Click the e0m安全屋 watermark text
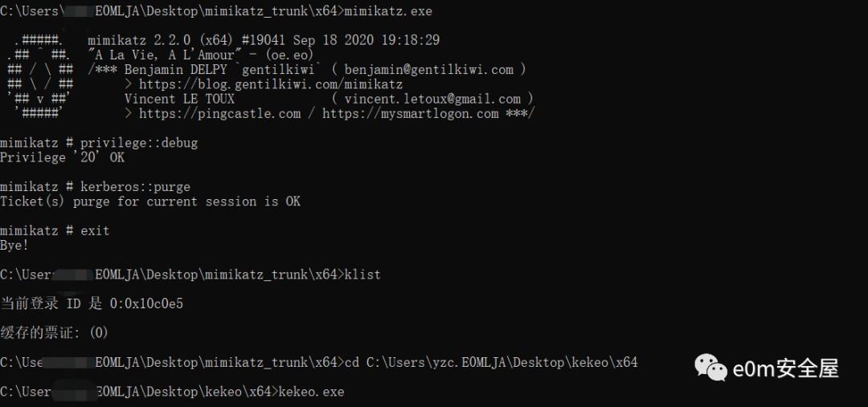The width and height of the screenshot is (868, 407). (786, 368)
